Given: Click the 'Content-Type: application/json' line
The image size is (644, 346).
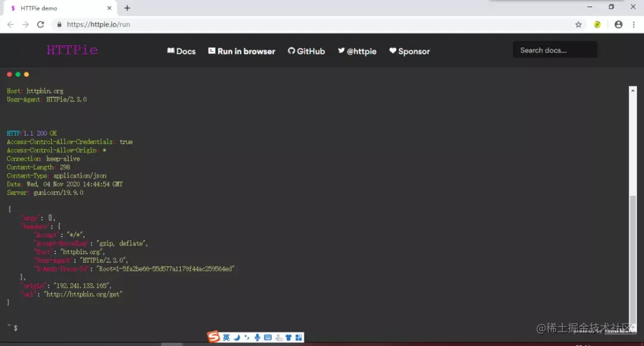Looking at the screenshot, I should pos(56,176).
